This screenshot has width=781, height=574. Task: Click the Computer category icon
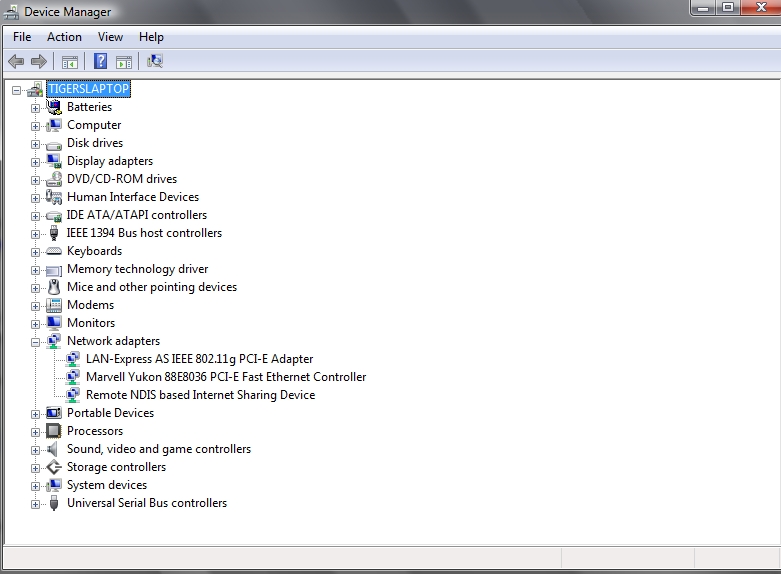(54, 125)
